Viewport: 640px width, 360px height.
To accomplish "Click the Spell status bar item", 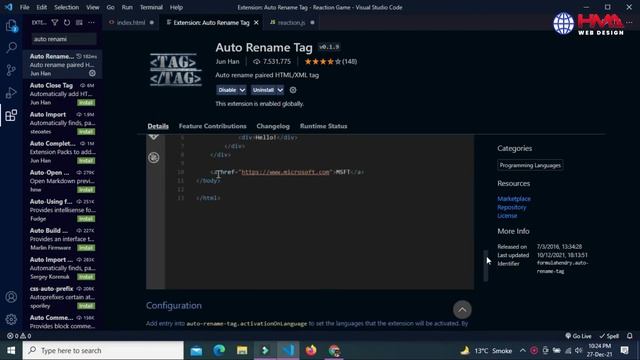I will point(609,336).
